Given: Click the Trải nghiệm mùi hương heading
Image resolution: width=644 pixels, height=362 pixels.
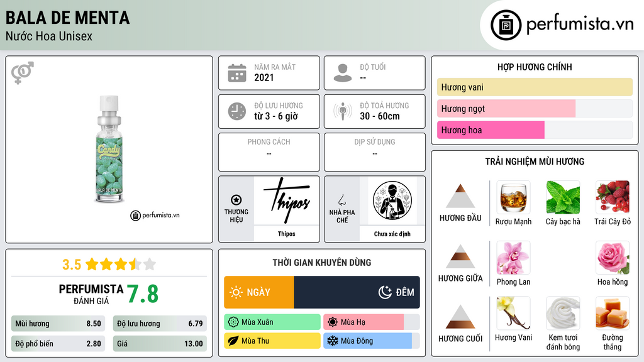Looking at the screenshot, I should 535,162.
